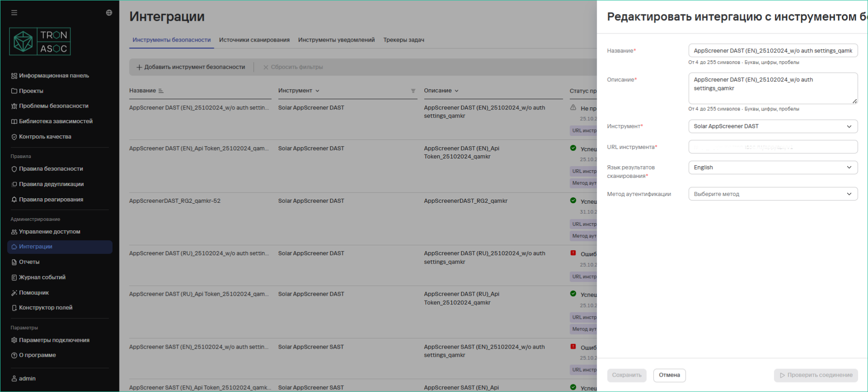
Task: Open Параметры подключения settings
Action: 54,340
